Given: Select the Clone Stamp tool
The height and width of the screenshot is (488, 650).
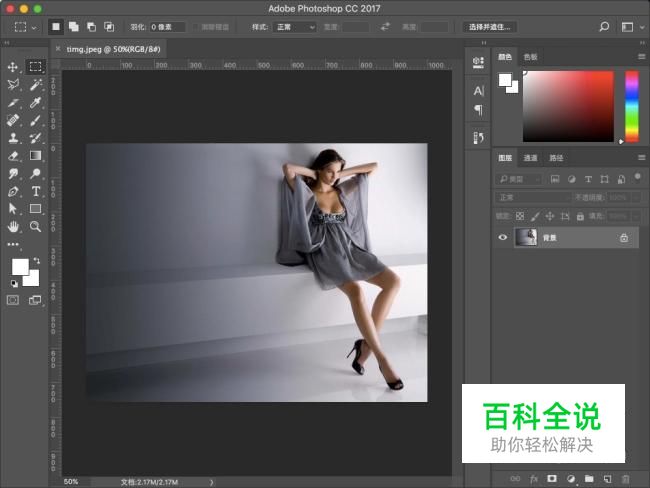Looking at the screenshot, I should click(13, 138).
